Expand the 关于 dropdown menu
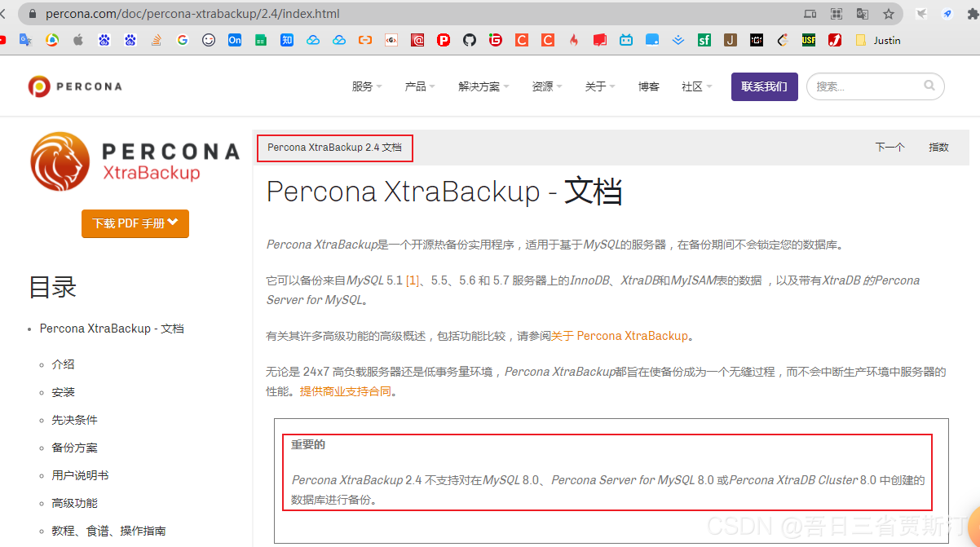Screen dimensions: 980x547 (x=600, y=86)
